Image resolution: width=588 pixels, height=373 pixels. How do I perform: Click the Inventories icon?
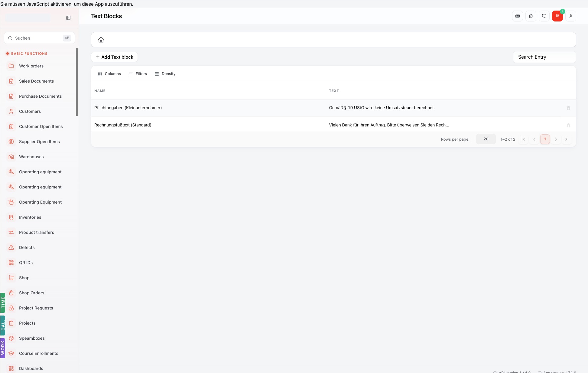point(11,217)
